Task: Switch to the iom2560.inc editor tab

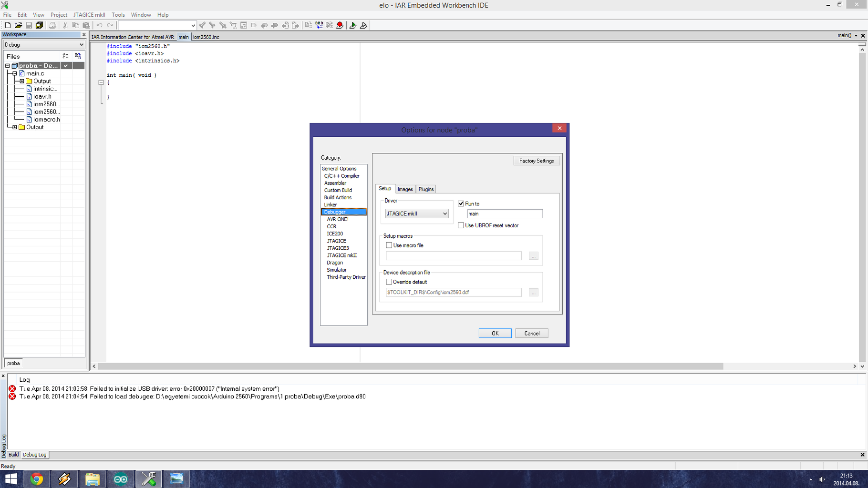Action: pyautogui.click(x=206, y=37)
